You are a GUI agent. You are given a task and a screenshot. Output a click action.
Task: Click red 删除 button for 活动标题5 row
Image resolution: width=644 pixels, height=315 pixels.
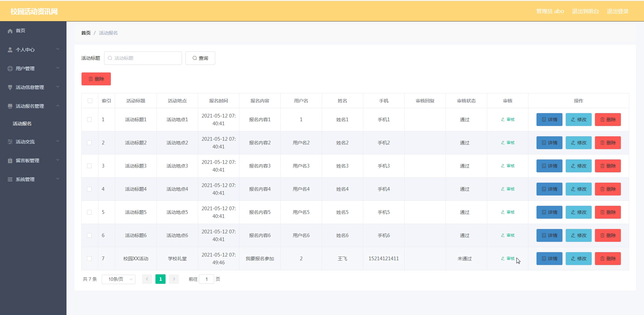point(608,212)
